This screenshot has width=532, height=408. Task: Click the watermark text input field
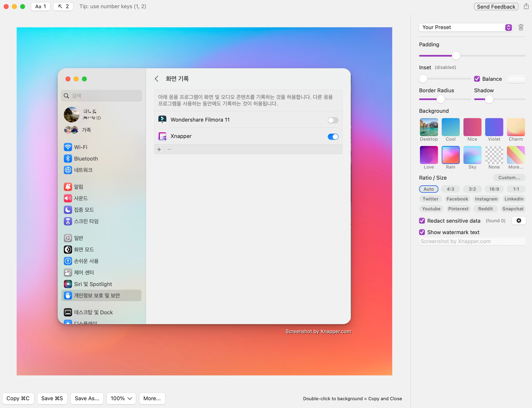pos(472,241)
